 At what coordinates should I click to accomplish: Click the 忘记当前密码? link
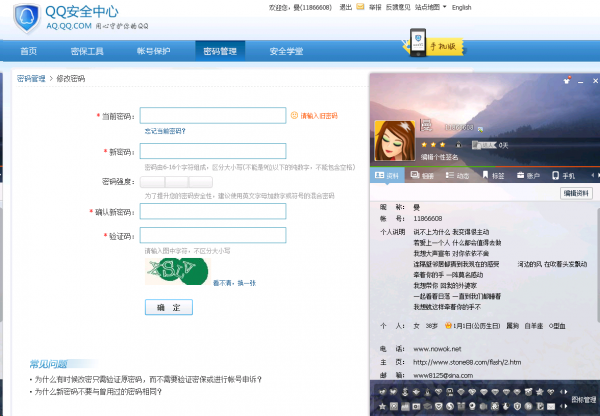(165, 131)
